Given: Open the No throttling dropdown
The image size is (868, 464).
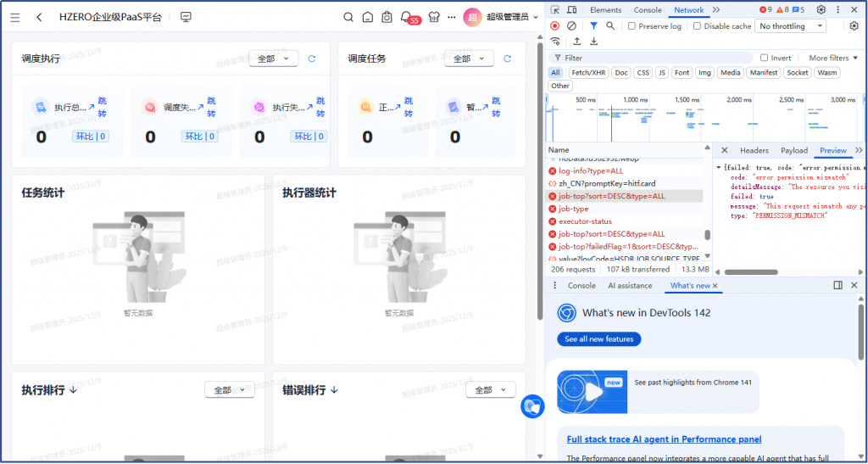Looking at the screenshot, I should point(791,26).
